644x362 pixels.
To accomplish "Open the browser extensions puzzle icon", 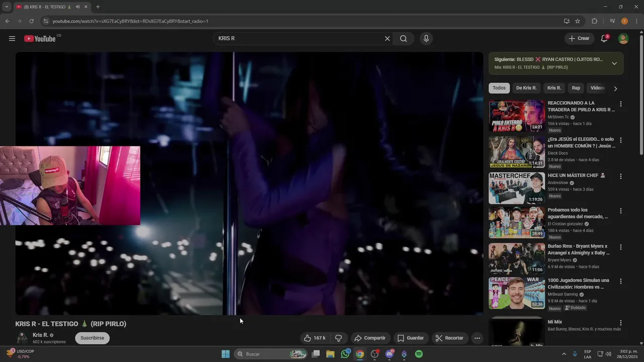I will point(595,21).
